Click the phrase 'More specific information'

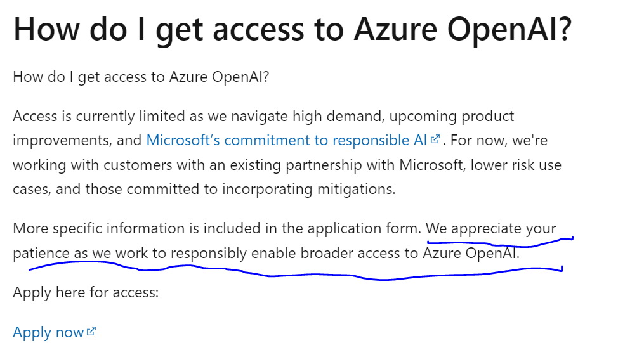[x=99, y=228]
